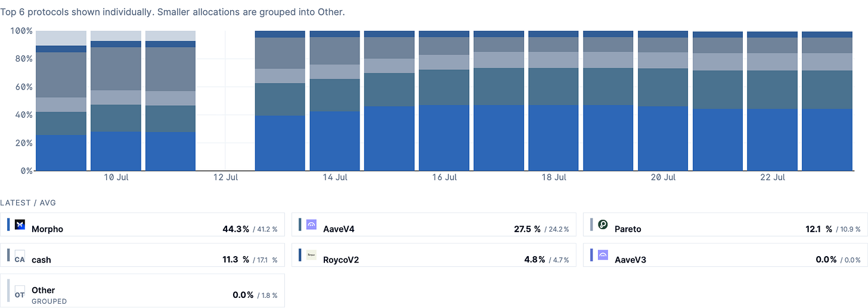This screenshot has height=308, width=868.
Task: Click the AaveV3 ghost icon
Action: [x=603, y=255]
